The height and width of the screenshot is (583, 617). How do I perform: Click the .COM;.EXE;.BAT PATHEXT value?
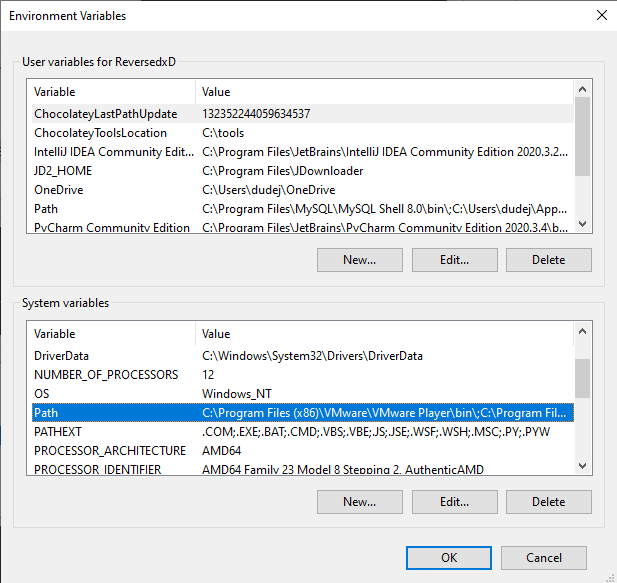[376, 432]
